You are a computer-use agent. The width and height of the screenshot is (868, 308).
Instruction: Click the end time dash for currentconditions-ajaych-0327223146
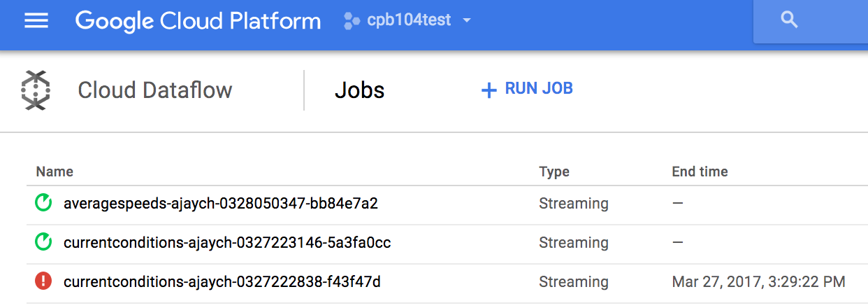[x=678, y=243]
